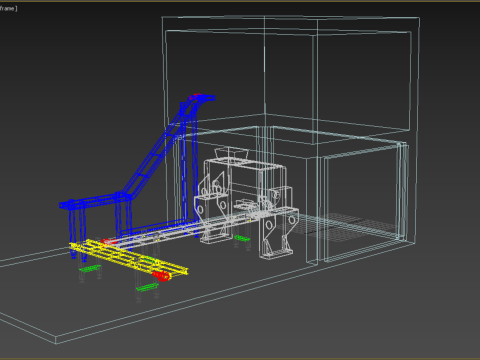Select the hopper funnel atop white machine

[x=231, y=154]
